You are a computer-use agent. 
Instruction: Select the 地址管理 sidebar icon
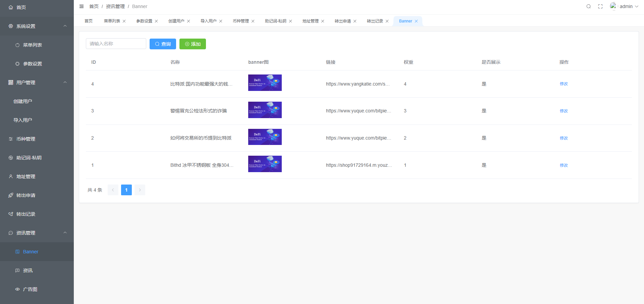pyautogui.click(x=10, y=176)
